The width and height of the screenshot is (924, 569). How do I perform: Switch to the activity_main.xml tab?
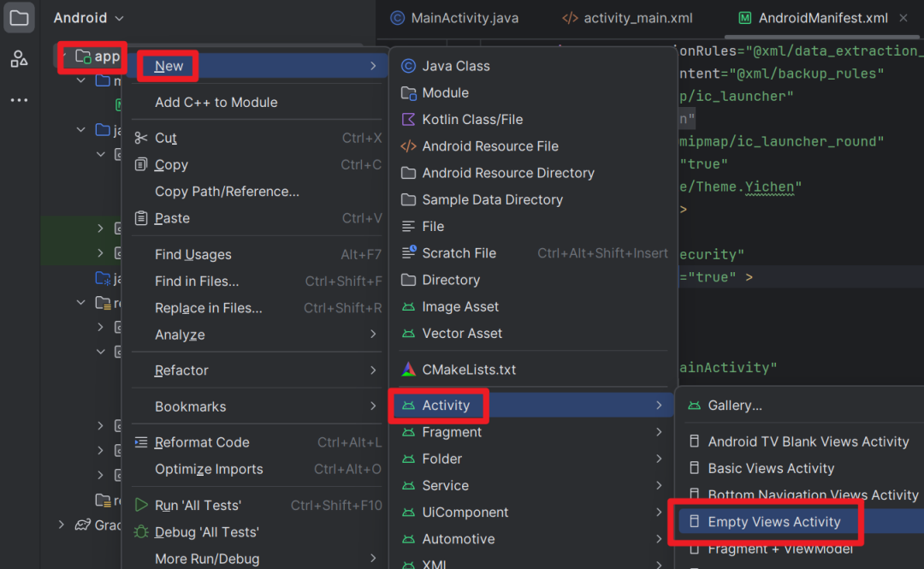point(627,18)
